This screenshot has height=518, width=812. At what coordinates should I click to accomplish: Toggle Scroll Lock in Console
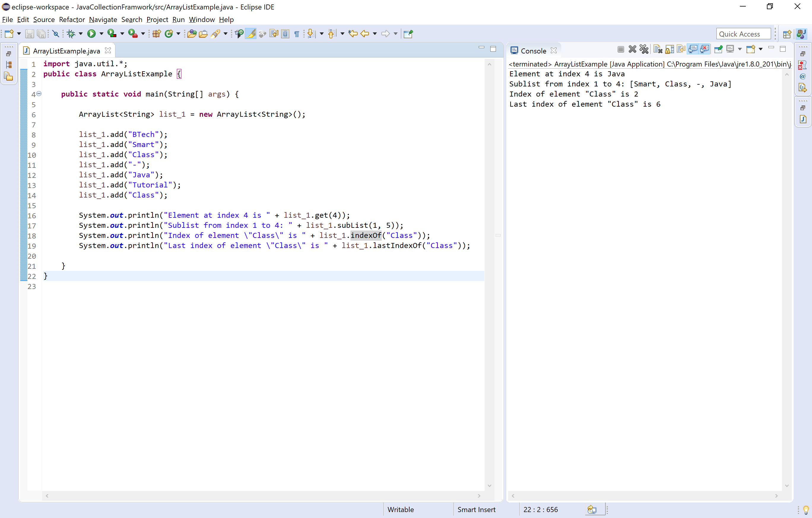pyautogui.click(x=669, y=49)
